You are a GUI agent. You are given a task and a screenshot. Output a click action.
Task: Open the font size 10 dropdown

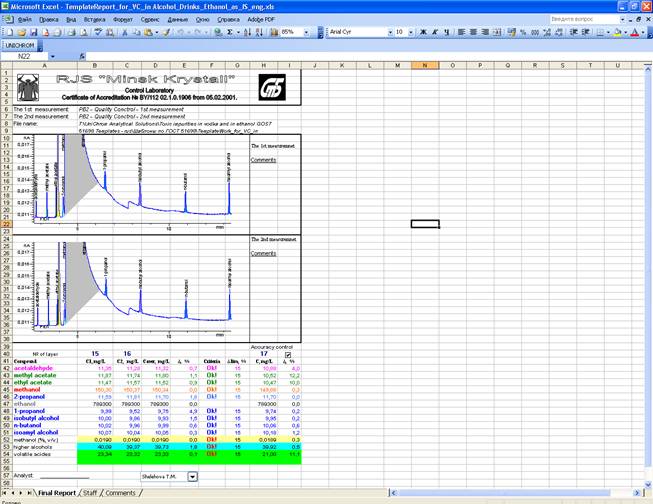(411, 32)
